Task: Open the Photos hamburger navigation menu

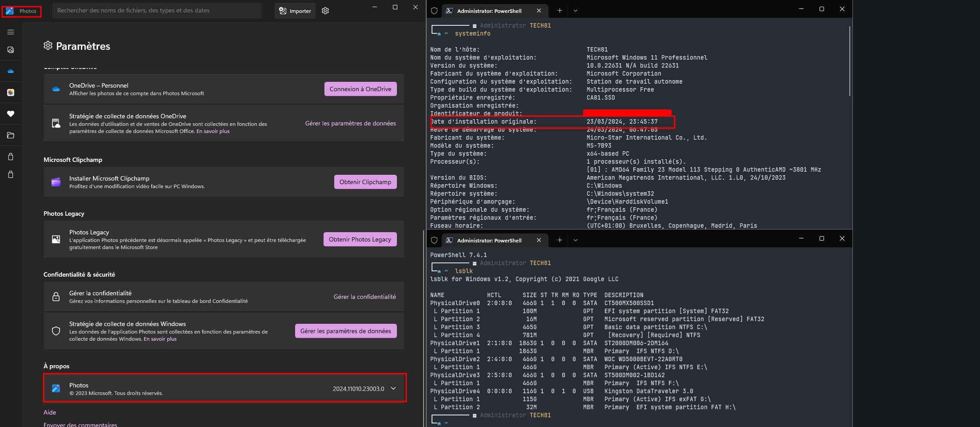Action: (x=11, y=32)
